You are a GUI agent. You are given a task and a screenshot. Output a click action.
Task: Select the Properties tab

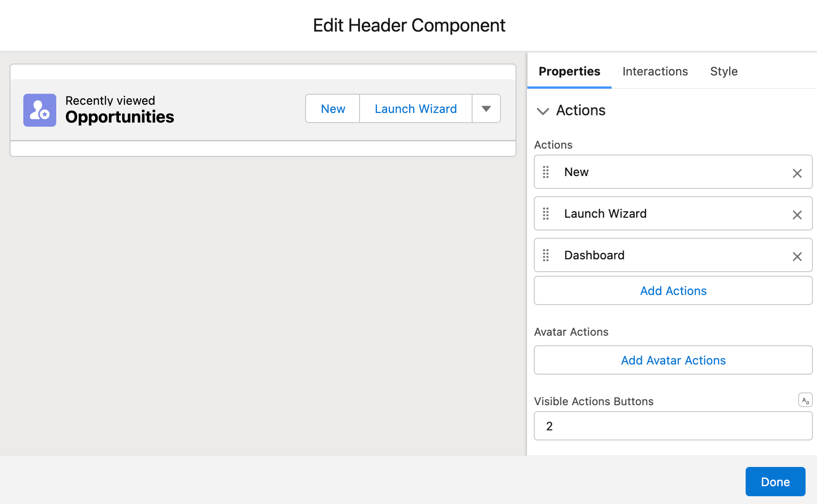coord(570,71)
